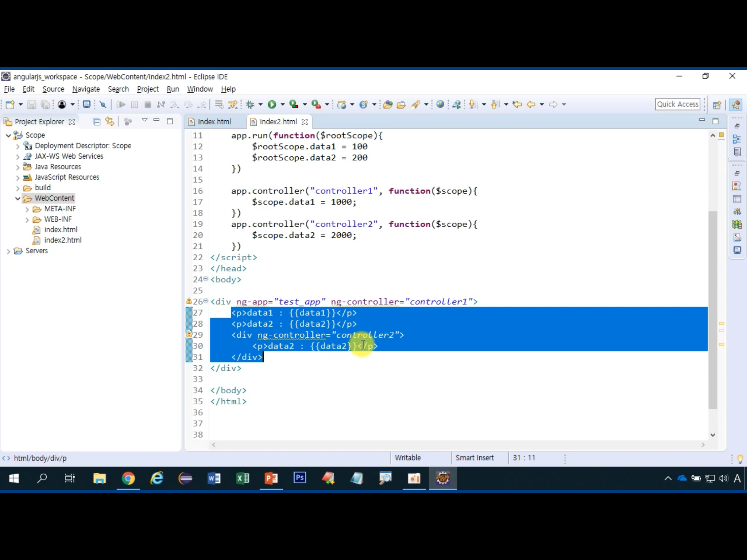The width and height of the screenshot is (747, 560).
Task: Click the Quick Access search field
Action: coord(677,104)
